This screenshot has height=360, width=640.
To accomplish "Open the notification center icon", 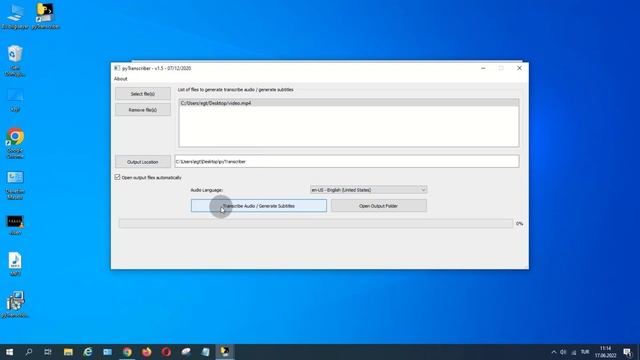I will 628,352.
